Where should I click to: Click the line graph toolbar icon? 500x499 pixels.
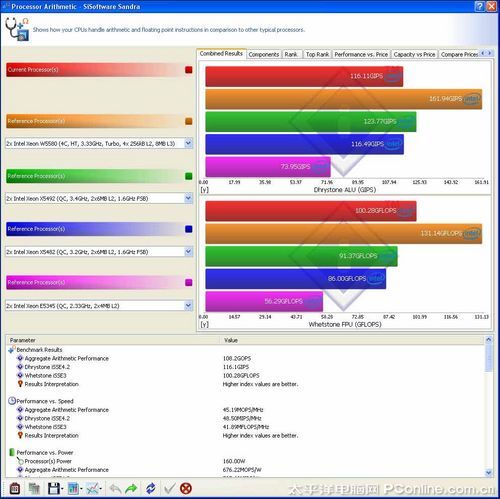92,489
